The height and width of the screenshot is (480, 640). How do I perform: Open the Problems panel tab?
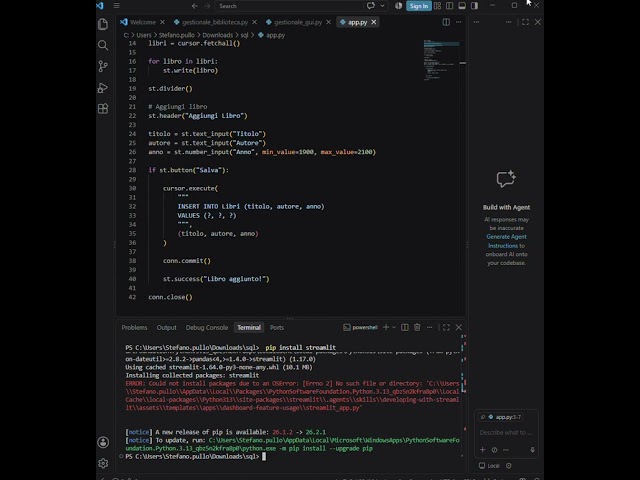[x=134, y=328]
